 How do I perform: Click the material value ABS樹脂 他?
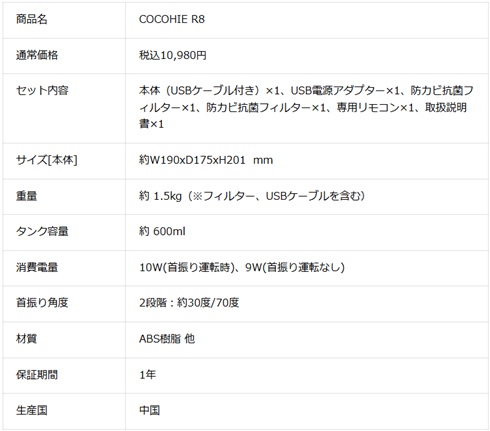[x=167, y=339]
